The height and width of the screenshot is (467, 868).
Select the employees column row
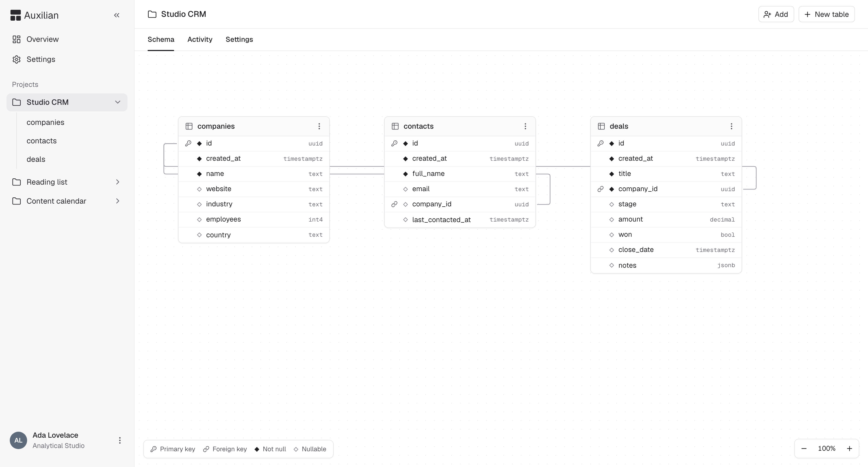click(254, 219)
